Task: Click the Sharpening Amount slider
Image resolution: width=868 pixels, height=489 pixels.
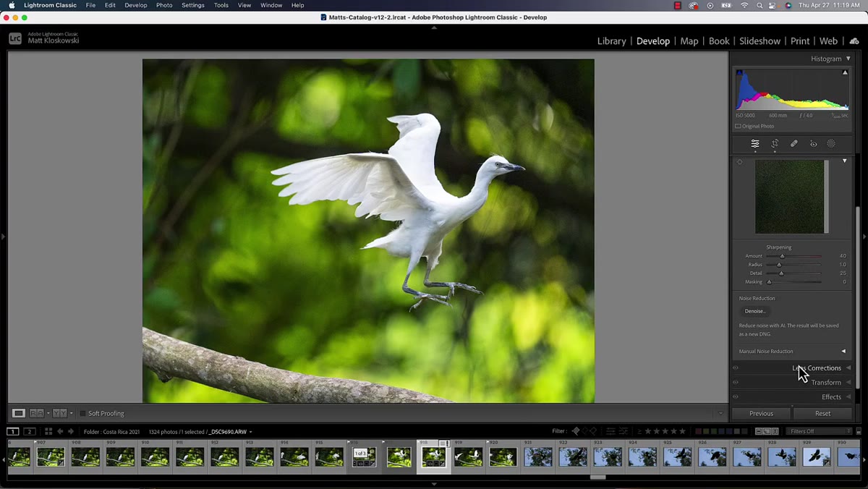Action: 793,256
